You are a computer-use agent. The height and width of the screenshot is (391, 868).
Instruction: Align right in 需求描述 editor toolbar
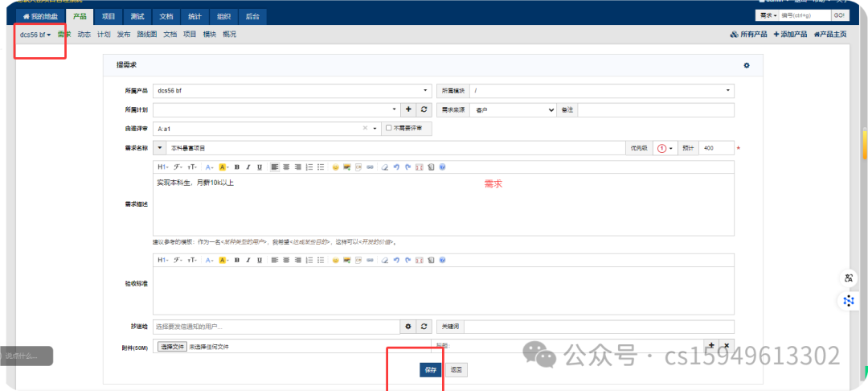pos(298,167)
